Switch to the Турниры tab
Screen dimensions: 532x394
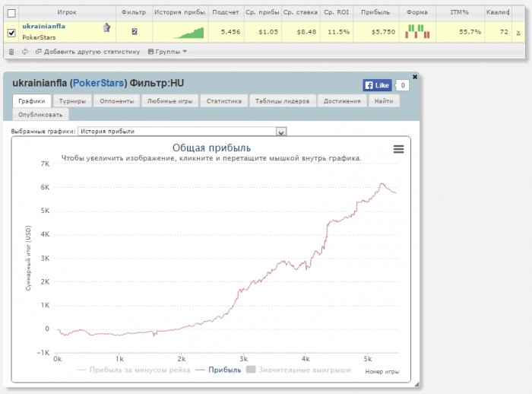coord(72,101)
